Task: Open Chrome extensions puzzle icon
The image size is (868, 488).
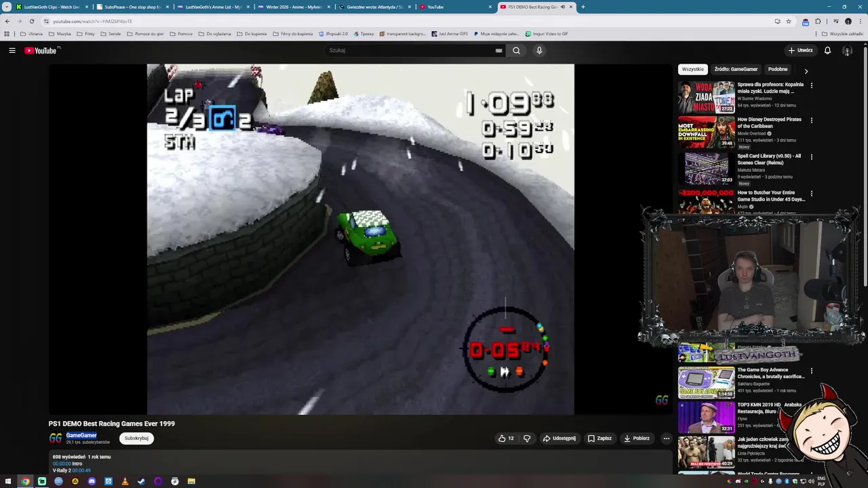Action: [818, 21]
